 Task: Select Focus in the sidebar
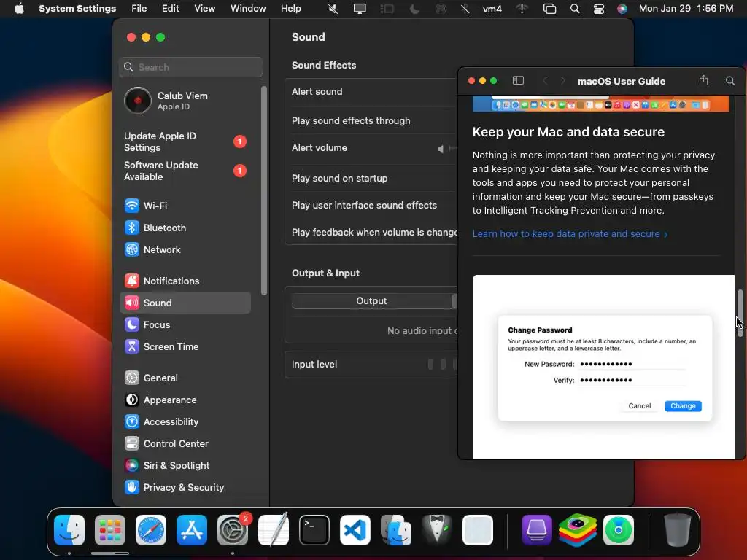(x=185, y=324)
